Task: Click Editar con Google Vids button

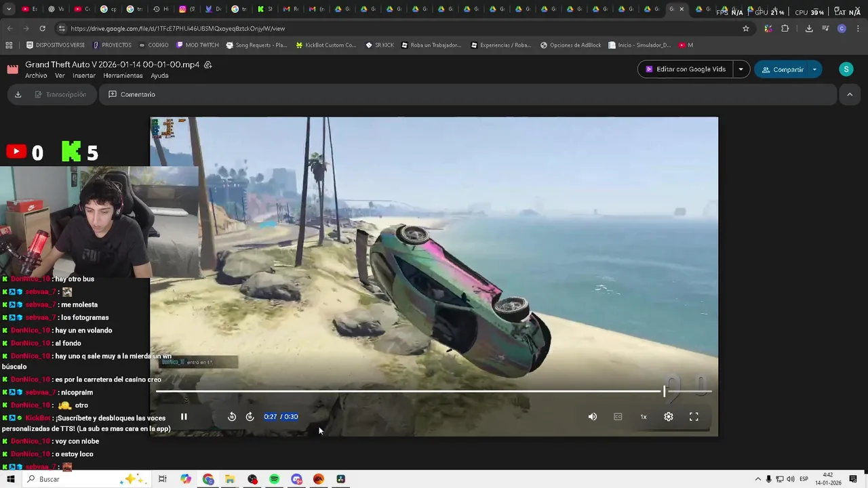Action: [685, 69]
